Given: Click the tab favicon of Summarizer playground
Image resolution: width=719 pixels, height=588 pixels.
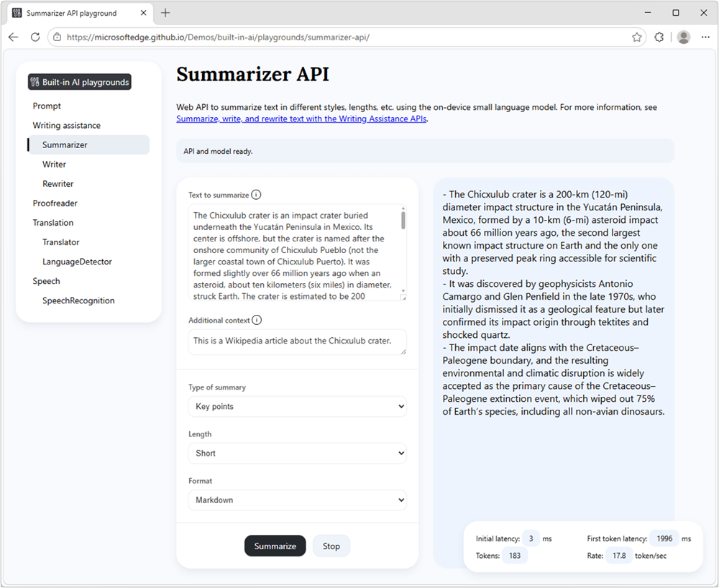Looking at the screenshot, I should [17, 13].
